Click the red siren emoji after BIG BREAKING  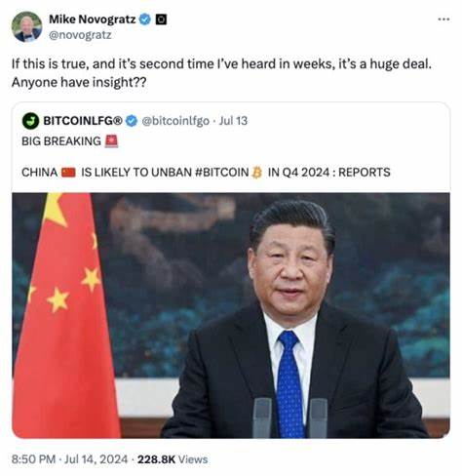pyautogui.click(x=111, y=141)
